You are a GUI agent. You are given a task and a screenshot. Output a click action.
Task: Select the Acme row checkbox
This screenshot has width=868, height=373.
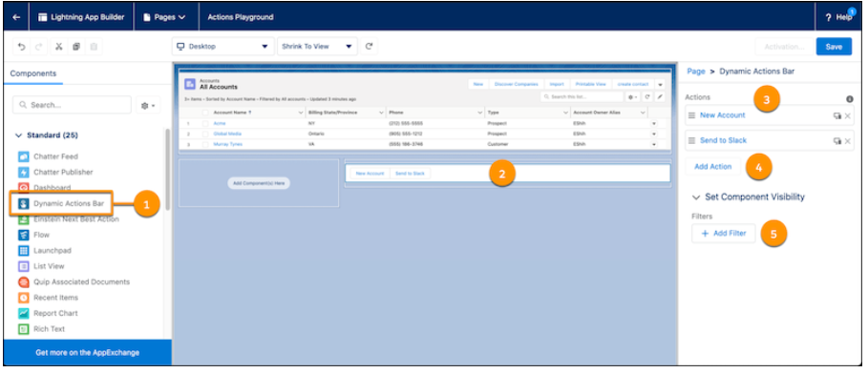click(205, 123)
